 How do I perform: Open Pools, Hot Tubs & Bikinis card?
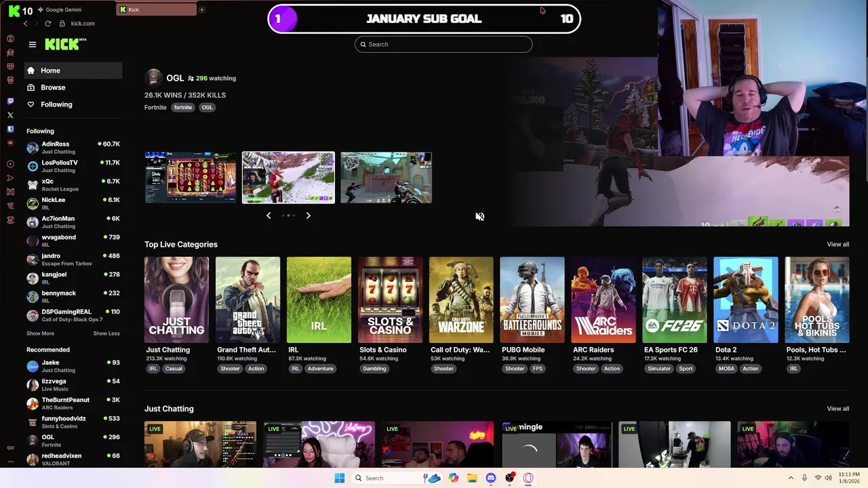click(817, 300)
